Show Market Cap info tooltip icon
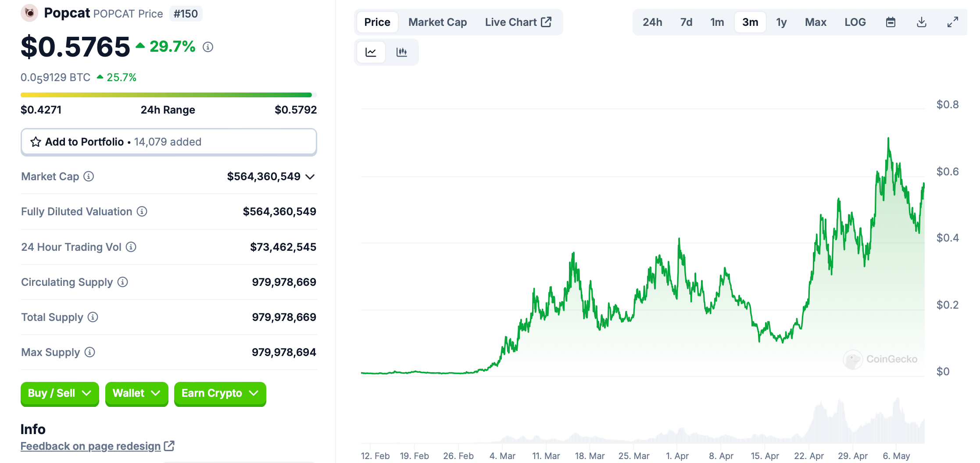Screen dimensions: 980x463 (x=89, y=176)
